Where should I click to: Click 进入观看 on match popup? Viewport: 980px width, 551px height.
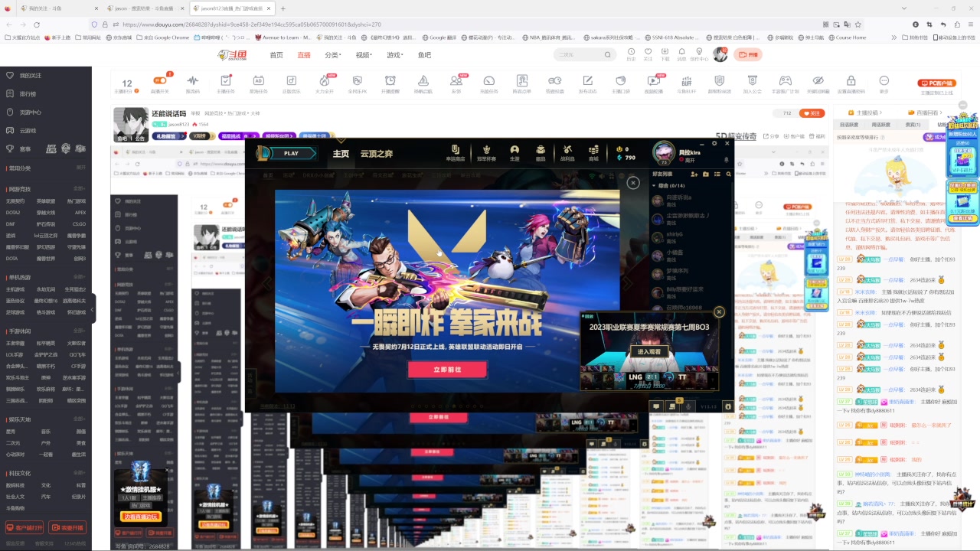(x=649, y=351)
